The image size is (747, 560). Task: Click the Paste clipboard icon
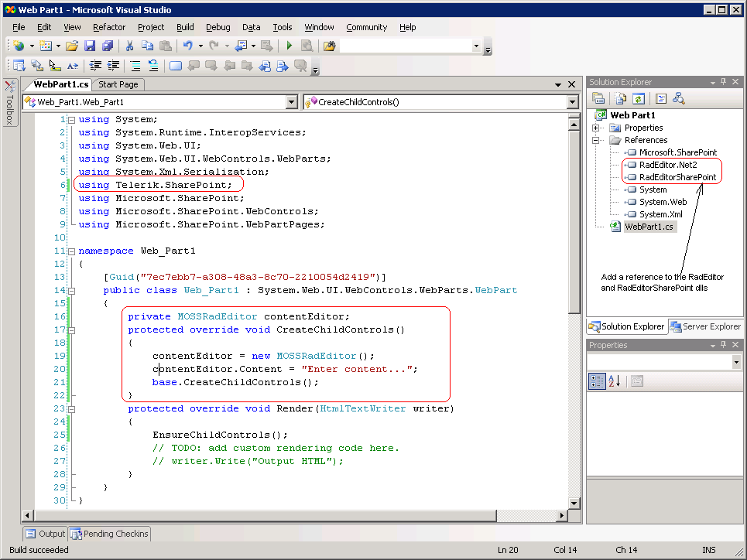click(166, 46)
